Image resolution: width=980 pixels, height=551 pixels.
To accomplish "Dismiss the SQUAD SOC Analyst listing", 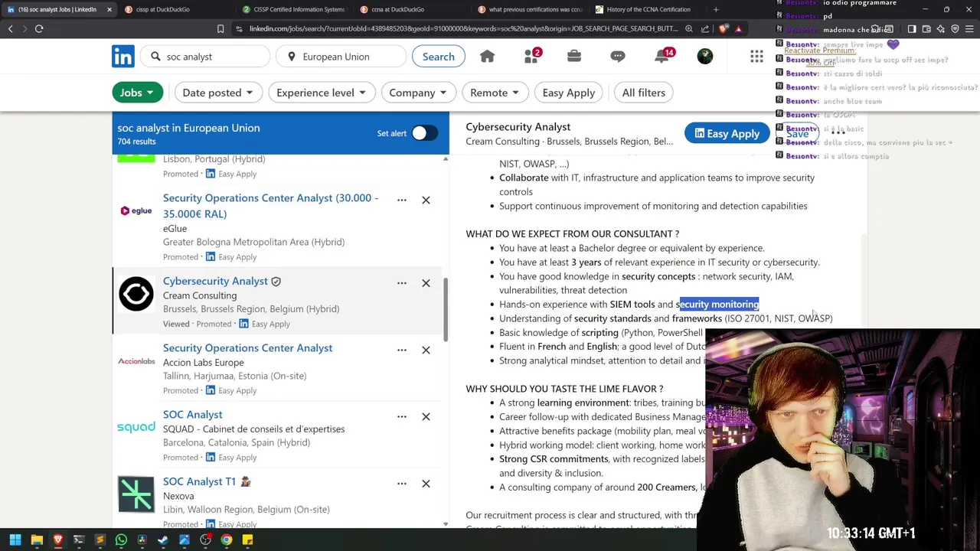I will pyautogui.click(x=426, y=416).
